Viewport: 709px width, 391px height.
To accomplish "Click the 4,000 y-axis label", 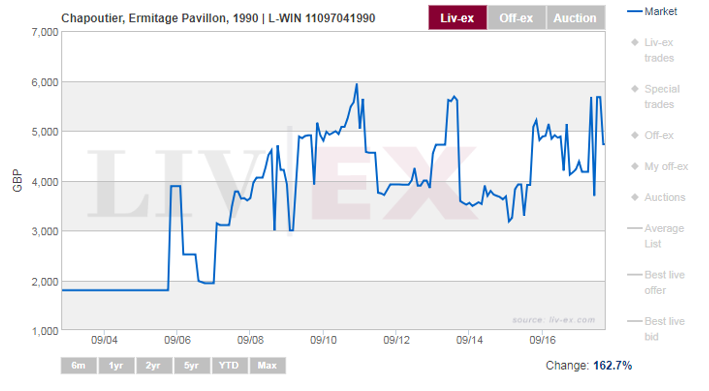I will [x=45, y=182].
